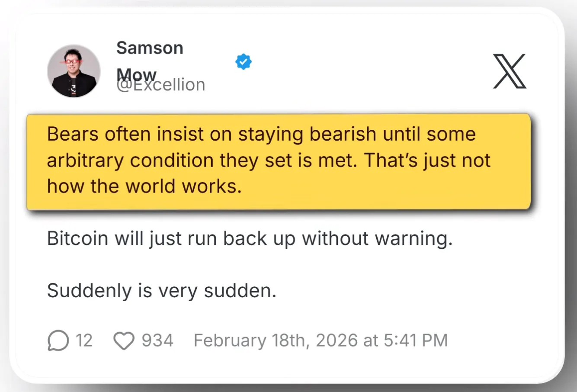
Task: Like the post with the heart icon
Action: point(124,341)
